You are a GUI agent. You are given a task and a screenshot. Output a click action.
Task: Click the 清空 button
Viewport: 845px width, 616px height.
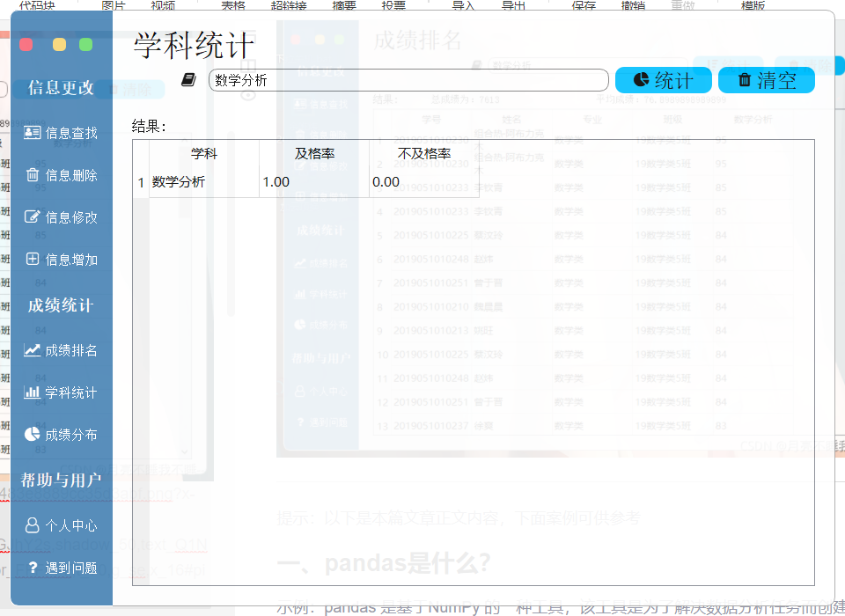[767, 80]
